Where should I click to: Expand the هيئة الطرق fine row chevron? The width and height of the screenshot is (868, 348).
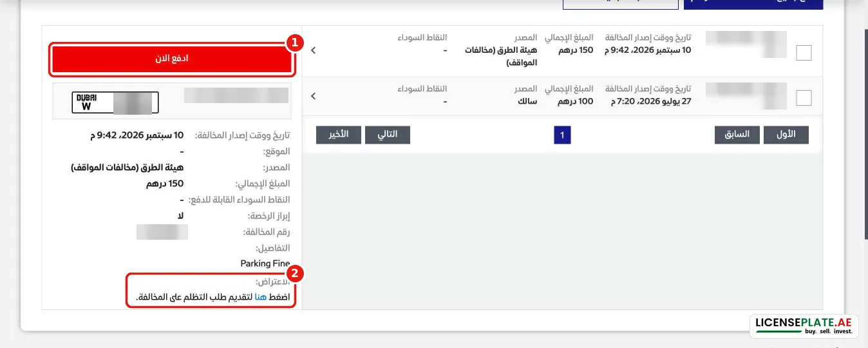point(313,50)
